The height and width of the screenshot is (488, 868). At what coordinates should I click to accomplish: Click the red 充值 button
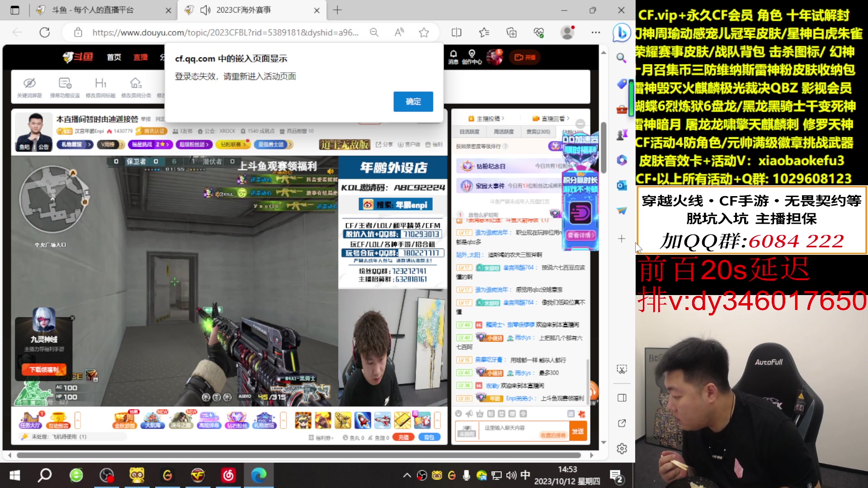[403, 437]
